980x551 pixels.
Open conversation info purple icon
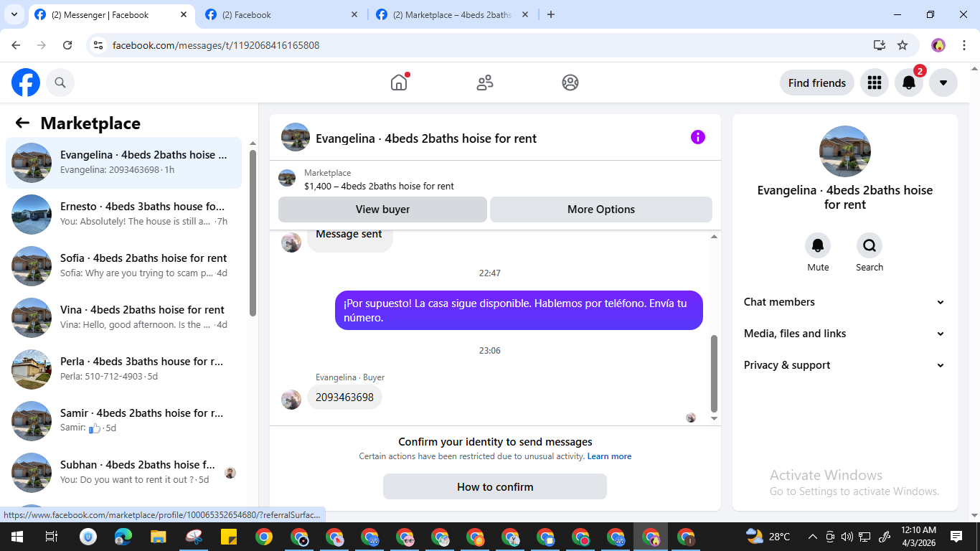pyautogui.click(x=698, y=137)
